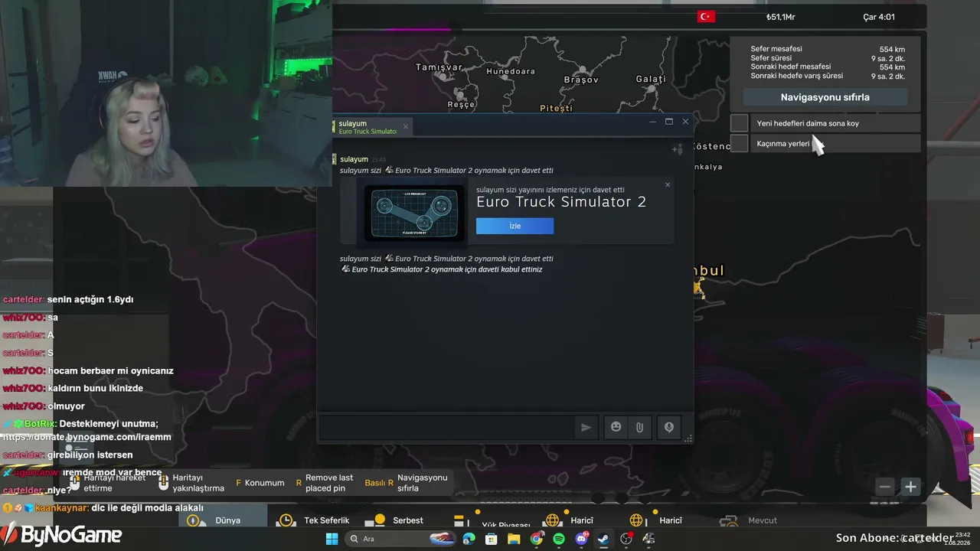
Task: Click the Brașov city on the map
Action: click(x=580, y=80)
